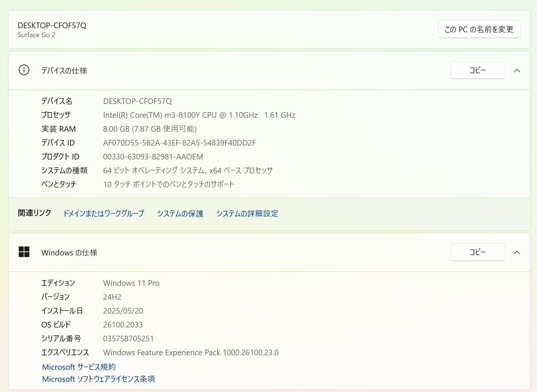Viewport: 537px width, 392px height.
Task: Collapse the デバイスの仕様 section
Action: (x=517, y=71)
